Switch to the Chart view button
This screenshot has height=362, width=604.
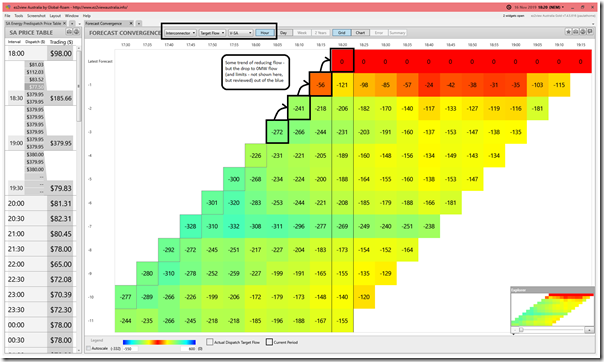(x=360, y=33)
